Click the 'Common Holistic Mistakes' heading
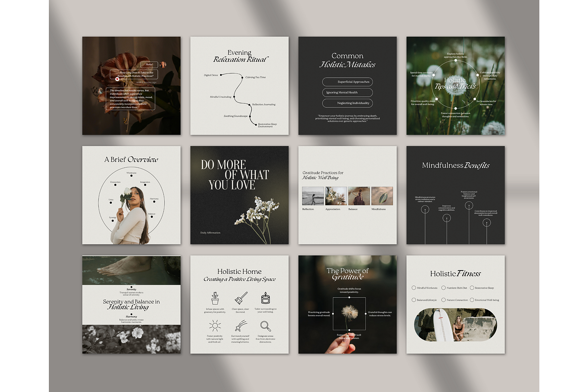This screenshot has height=392, width=588. click(347, 60)
